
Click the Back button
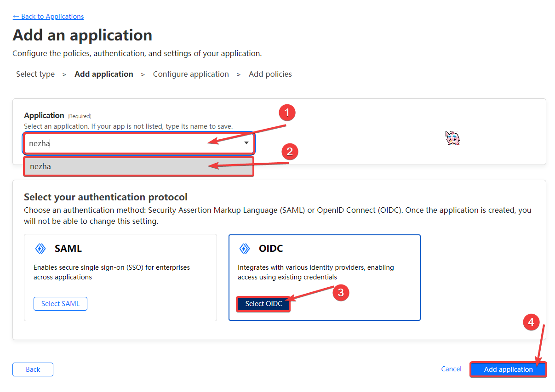click(33, 369)
